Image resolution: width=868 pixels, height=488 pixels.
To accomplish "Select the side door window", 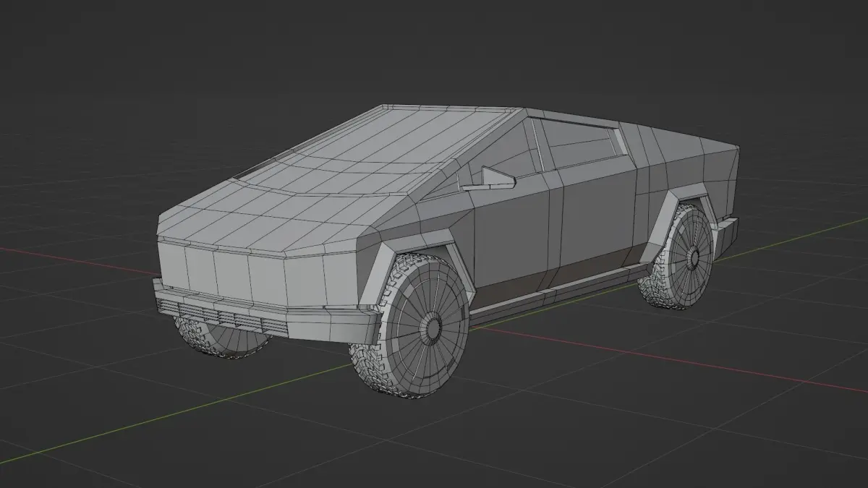I will coord(581,143).
